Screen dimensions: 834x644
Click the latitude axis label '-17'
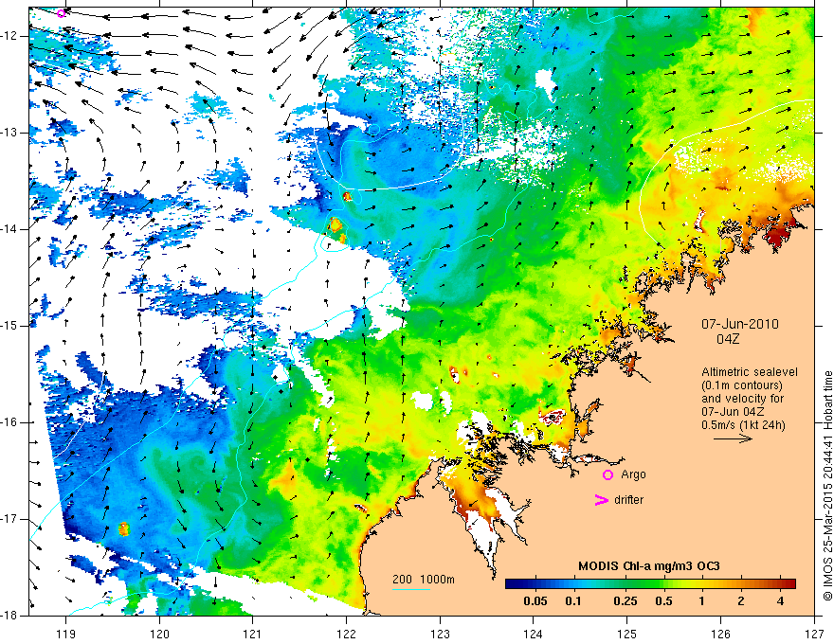(10, 519)
